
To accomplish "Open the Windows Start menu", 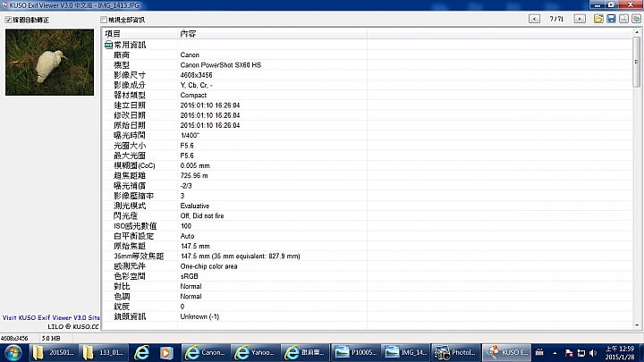I will point(13,352).
